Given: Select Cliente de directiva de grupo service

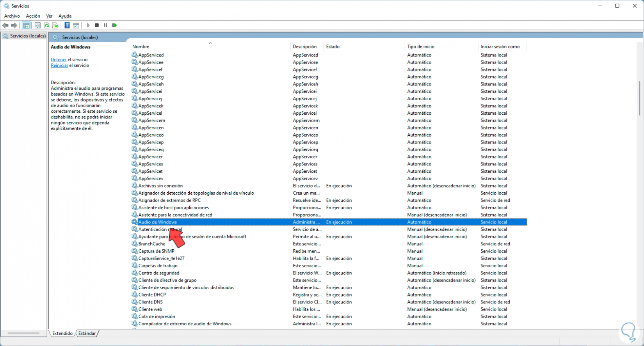Looking at the screenshot, I should [167, 280].
